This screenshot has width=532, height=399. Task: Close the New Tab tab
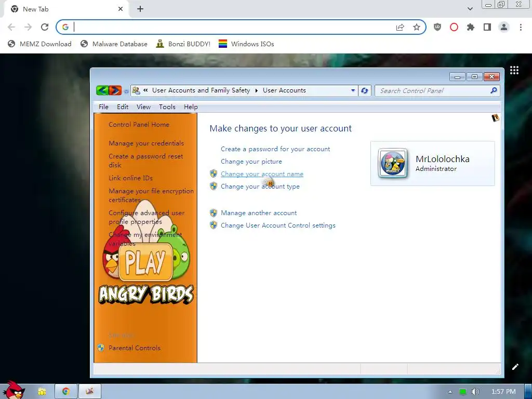point(121,9)
